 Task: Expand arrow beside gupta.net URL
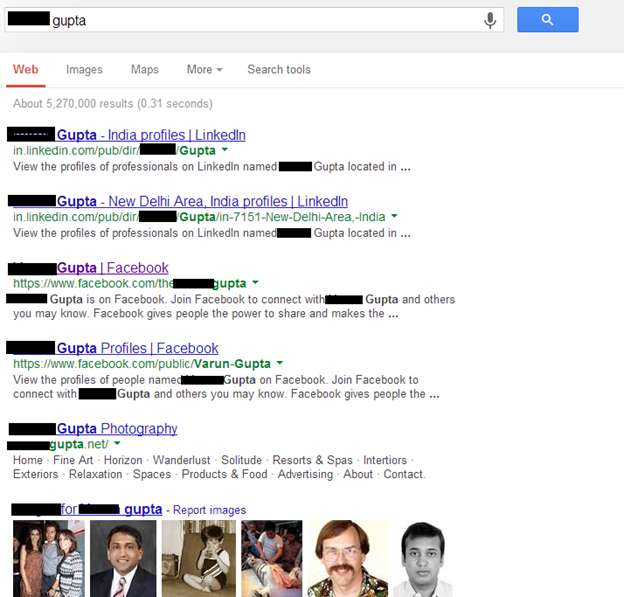tap(117, 443)
